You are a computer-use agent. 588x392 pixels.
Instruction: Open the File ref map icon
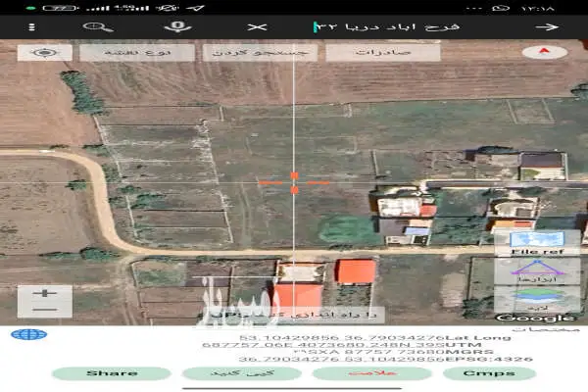pos(537,243)
